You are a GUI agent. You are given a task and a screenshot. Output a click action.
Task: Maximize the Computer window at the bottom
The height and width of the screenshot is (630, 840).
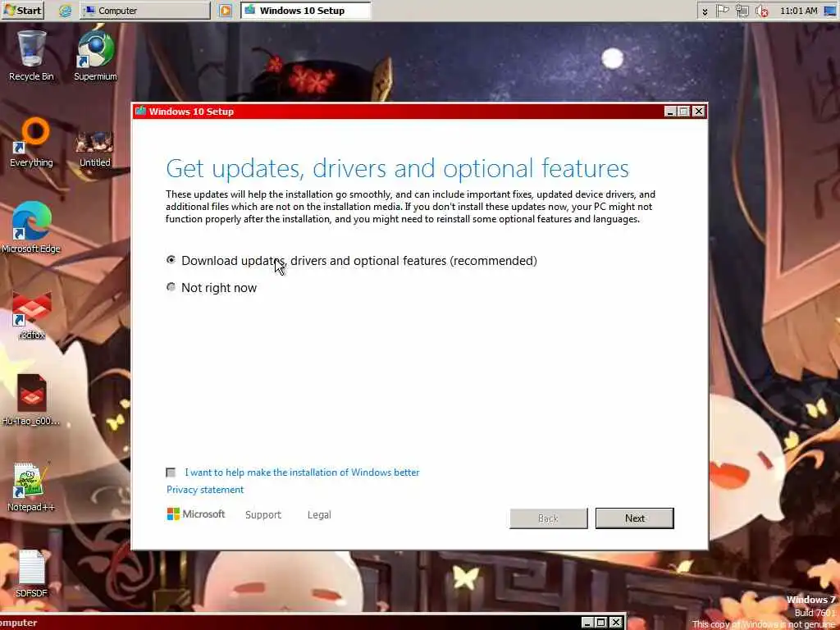(x=601, y=623)
